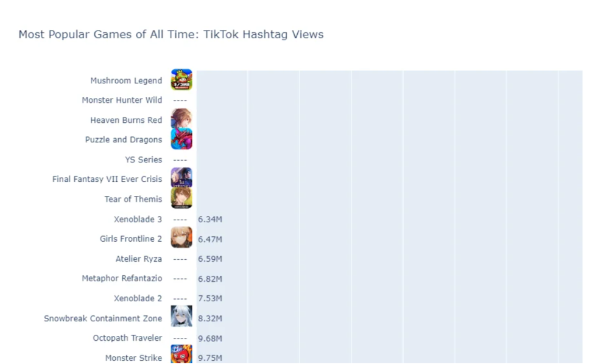Click the Girls Frontline 2 icon

(181, 238)
